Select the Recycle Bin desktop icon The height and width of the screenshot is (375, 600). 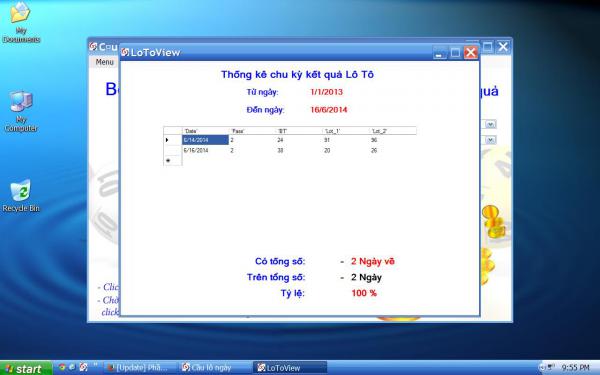21,195
